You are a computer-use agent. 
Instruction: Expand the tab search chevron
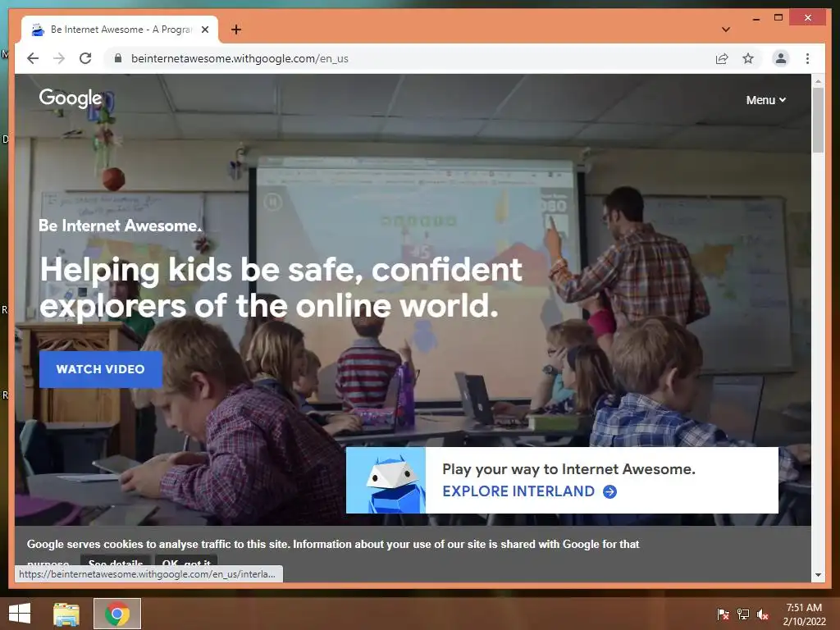click(x=725, y=30)
